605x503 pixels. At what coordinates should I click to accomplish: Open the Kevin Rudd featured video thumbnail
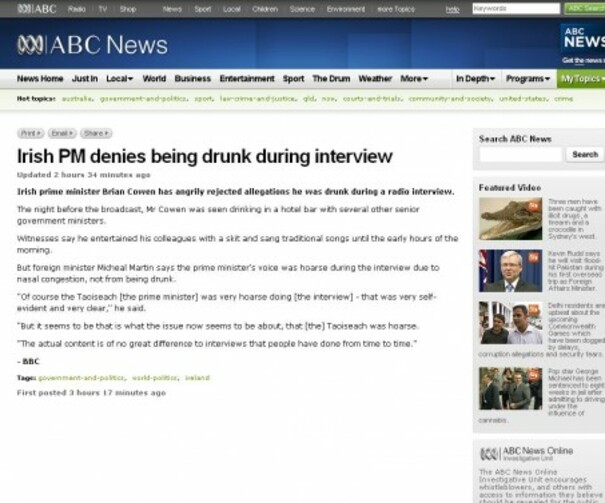[510, 270]
